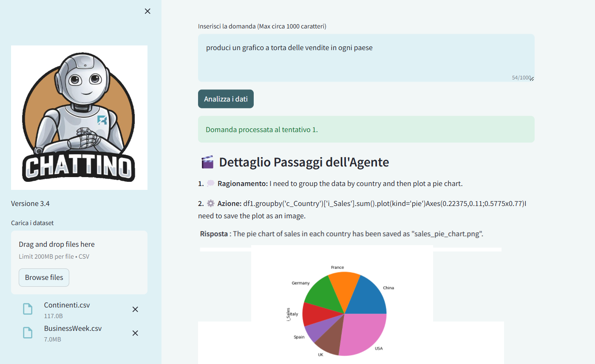Click the text area resize handle
The height and width of the screenshot is (364, 595).
tap(531, 79)
